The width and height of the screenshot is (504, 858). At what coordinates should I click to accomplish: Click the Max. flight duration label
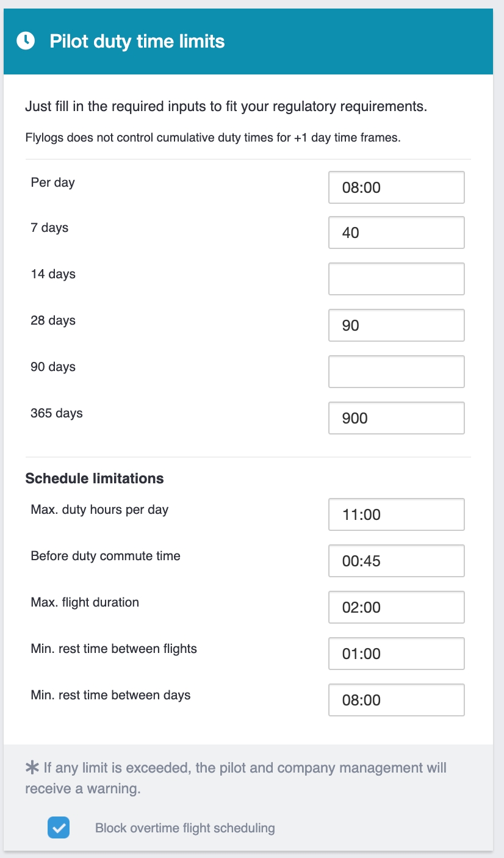[85, 602]
